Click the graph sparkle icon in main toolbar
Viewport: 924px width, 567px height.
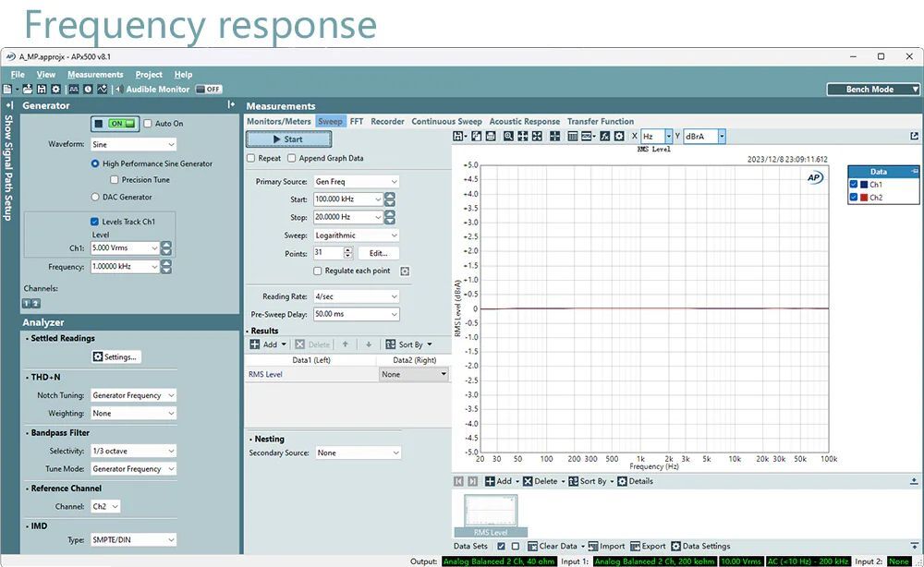point(102,89)
